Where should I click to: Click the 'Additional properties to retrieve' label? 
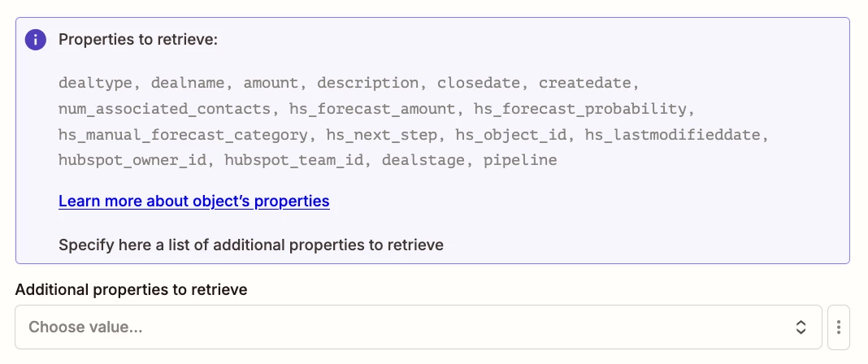tap(131, 289)
